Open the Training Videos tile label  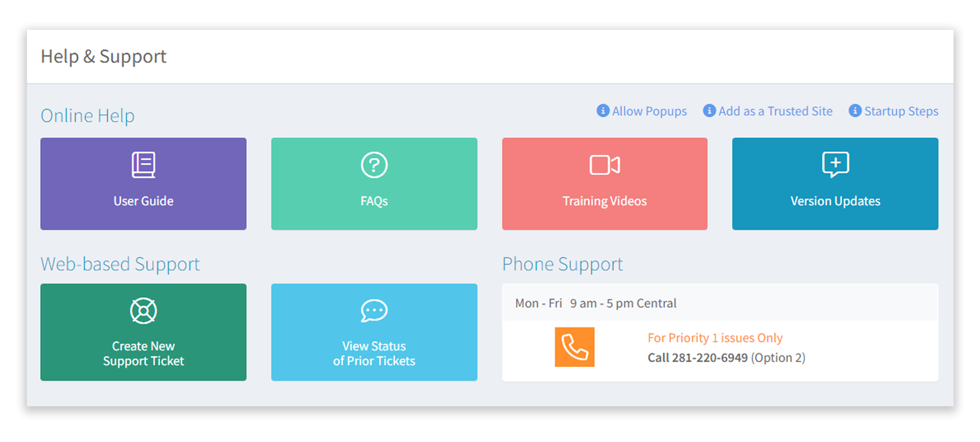(605, 201)
